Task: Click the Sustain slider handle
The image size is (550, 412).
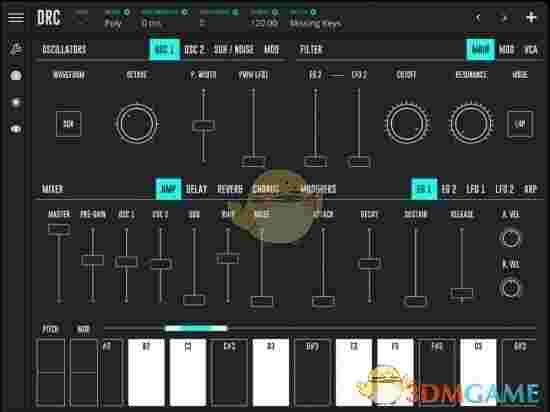Action: pos(415,301)
